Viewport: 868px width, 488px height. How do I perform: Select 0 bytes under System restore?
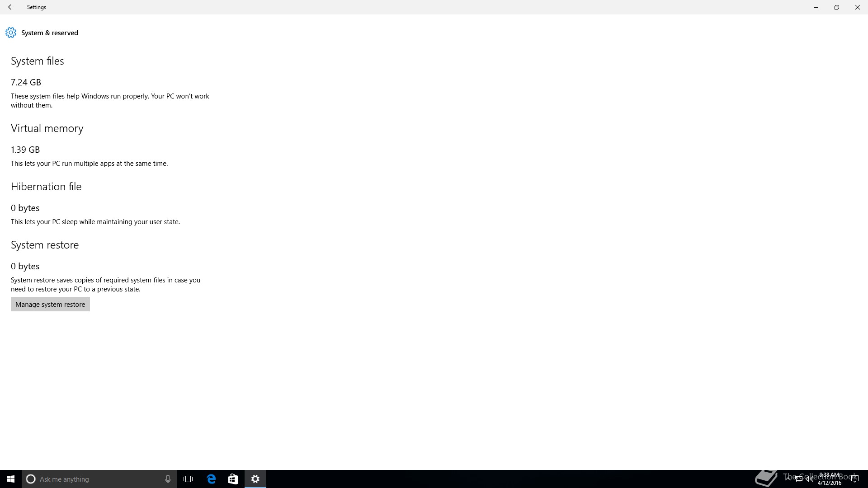(25, 266)
